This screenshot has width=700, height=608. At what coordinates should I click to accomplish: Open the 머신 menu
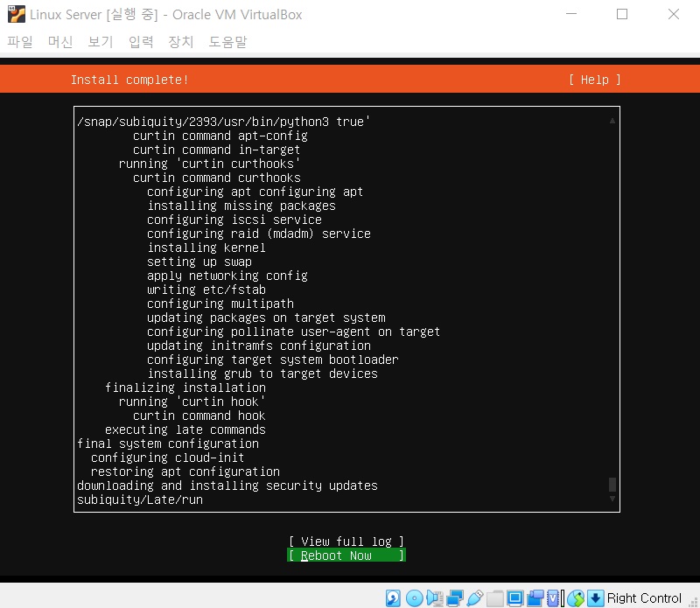point(60,42)
